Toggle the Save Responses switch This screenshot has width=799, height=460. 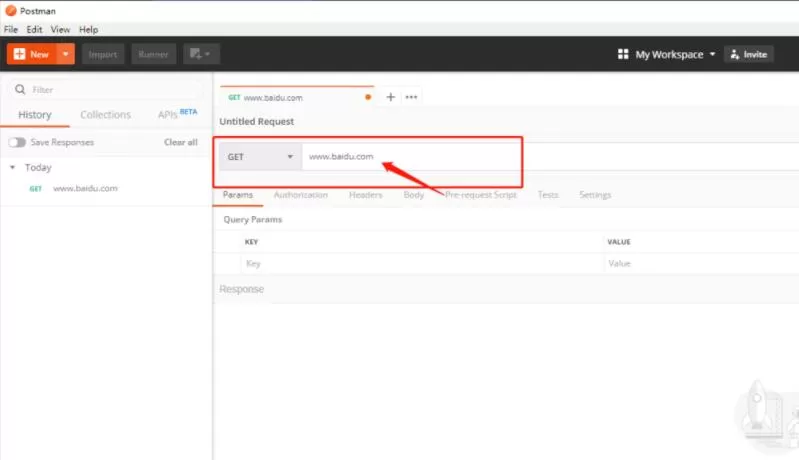click(17, 142)
